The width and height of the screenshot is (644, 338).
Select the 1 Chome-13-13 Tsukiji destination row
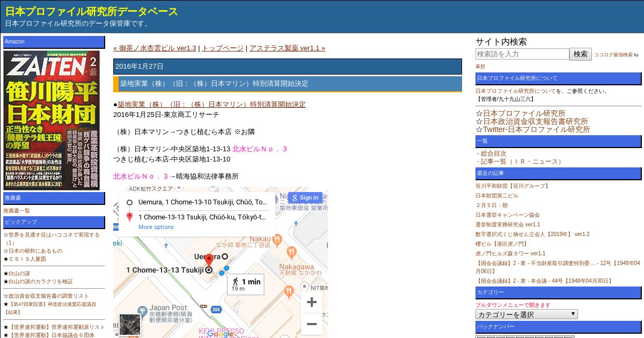coord(202,217)
